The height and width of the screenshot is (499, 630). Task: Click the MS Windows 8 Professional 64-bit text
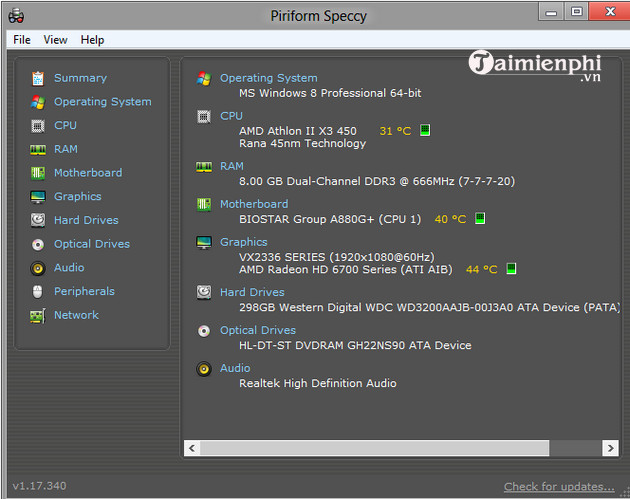click(x=330, y=93)
